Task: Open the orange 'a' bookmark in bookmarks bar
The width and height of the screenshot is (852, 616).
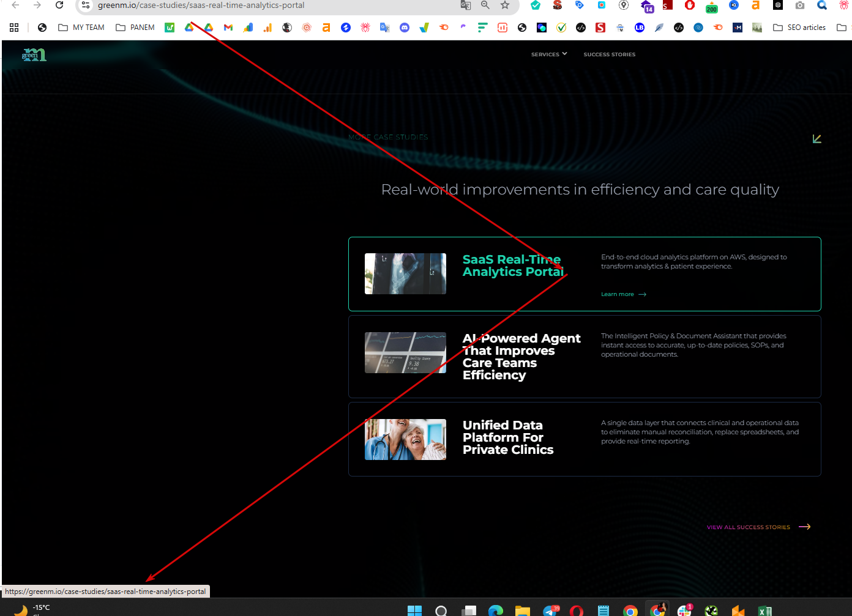Action: [x=326, y=28]
